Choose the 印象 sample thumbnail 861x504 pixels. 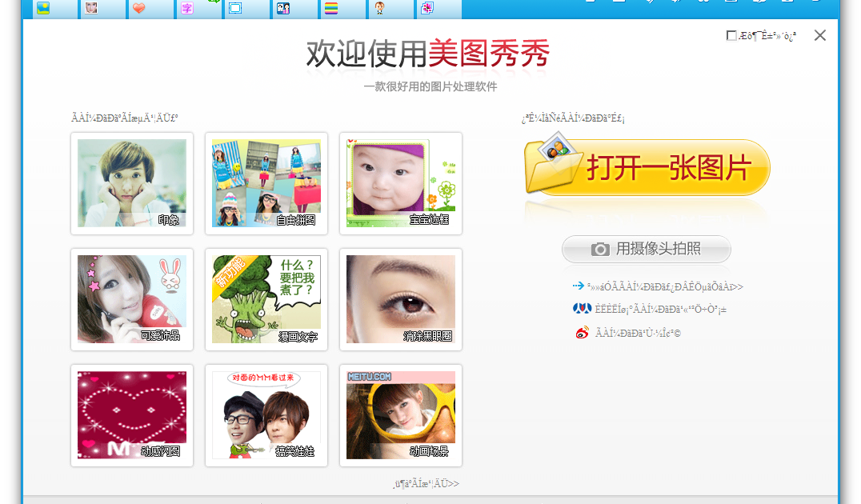pyautogui.click(x=132, y=183)
